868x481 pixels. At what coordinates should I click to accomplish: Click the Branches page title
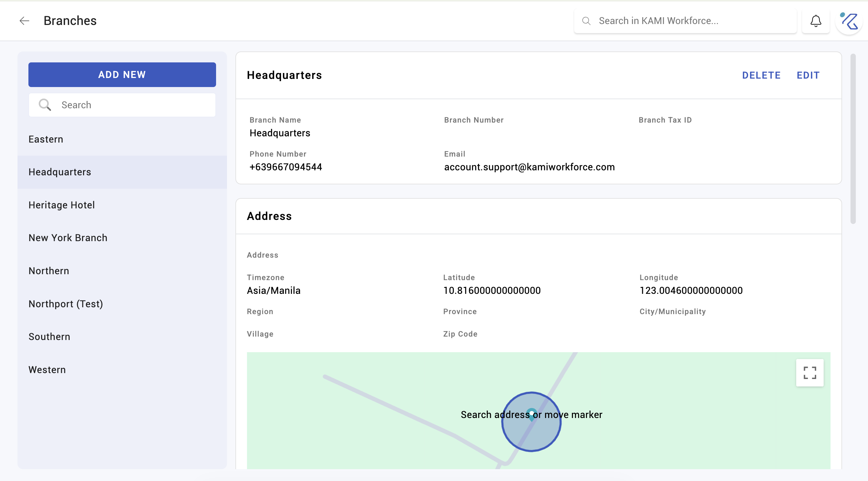tap(70, 21)
